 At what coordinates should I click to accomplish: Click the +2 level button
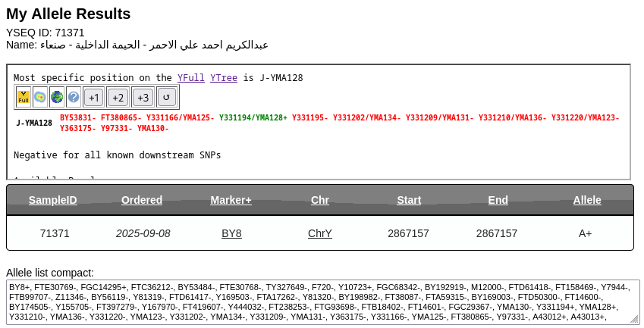(x=118, y=97)
